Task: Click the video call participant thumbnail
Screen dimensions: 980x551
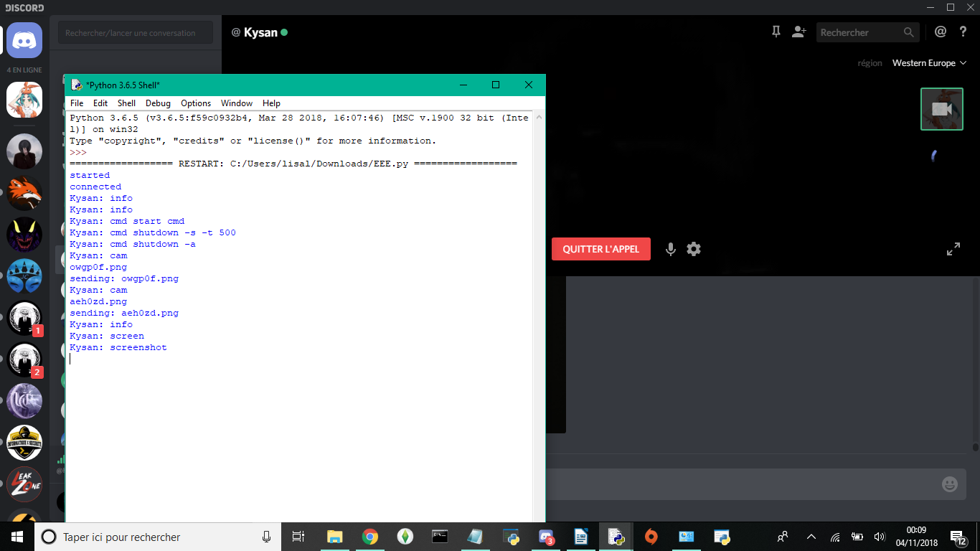Action: coord(942,109)
